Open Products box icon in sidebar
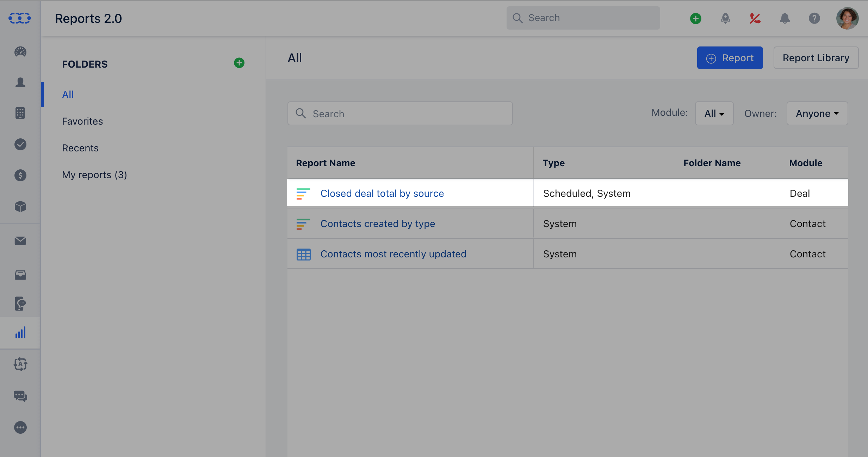The height and width of the screenshot is (457, 868). [20, 206]
